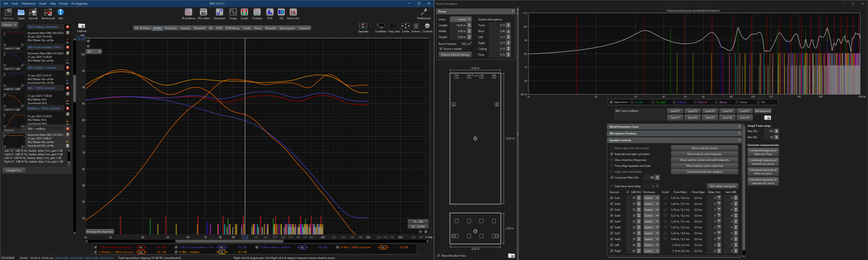Uncheck Keep left and right symmetric

point(612,154)
